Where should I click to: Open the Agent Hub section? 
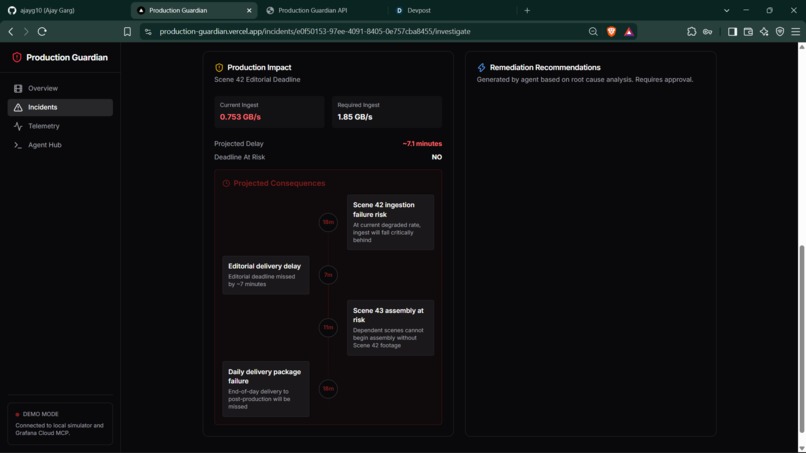[x=60, y=145]
